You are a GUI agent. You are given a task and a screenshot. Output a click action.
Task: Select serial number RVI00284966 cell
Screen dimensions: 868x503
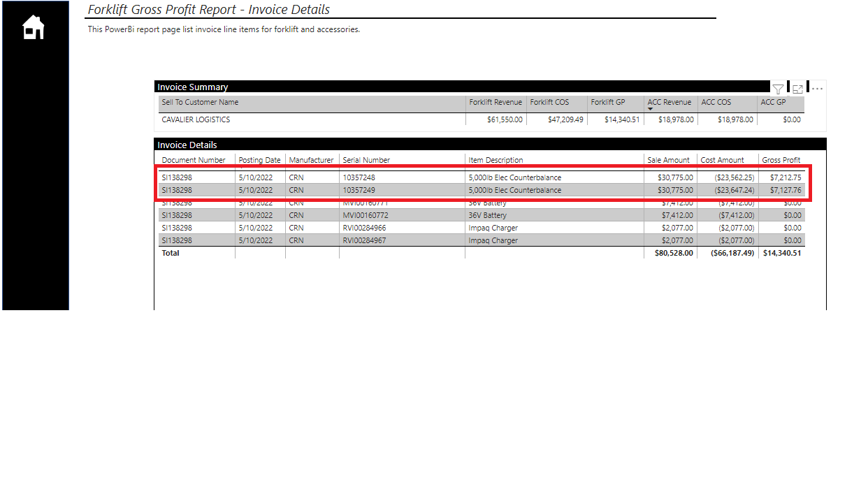click(x=364, y=228)
